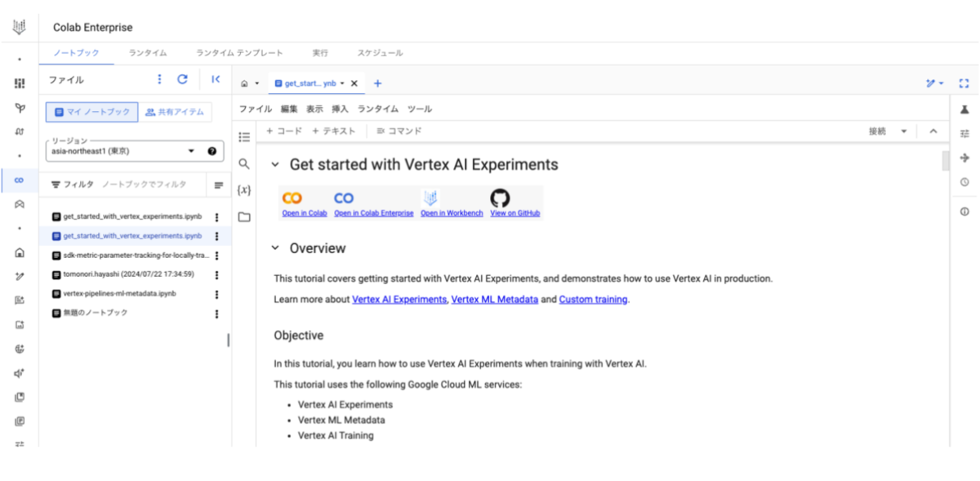The image size is (980, 481).
Task: Switch to the ランタイム tab at top
Action: coord(147,53)
